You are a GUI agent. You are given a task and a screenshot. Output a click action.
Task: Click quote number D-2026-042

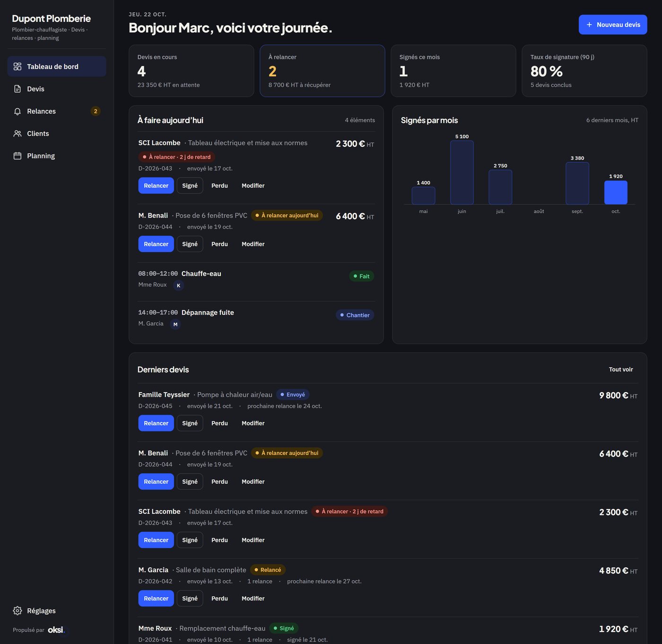[x=156, y=581]
